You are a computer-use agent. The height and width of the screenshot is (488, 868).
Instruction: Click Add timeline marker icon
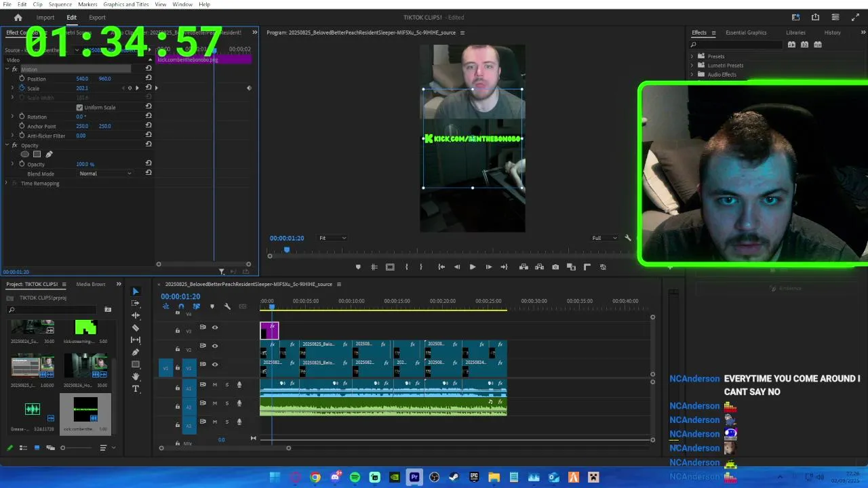click(212, 306)
